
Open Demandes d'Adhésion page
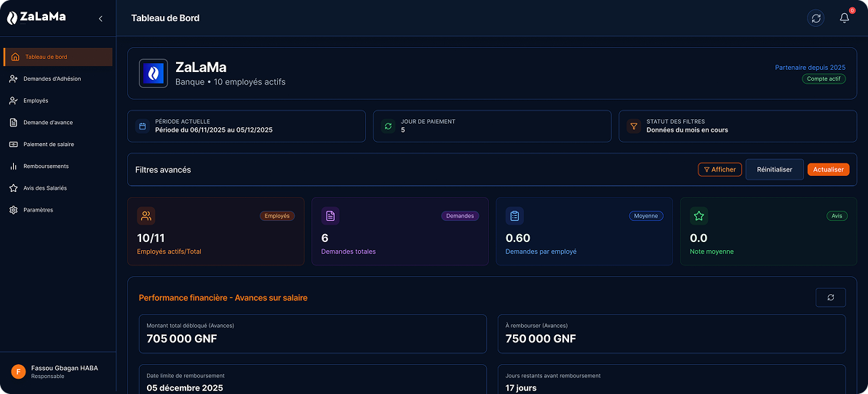coord(52,79)
